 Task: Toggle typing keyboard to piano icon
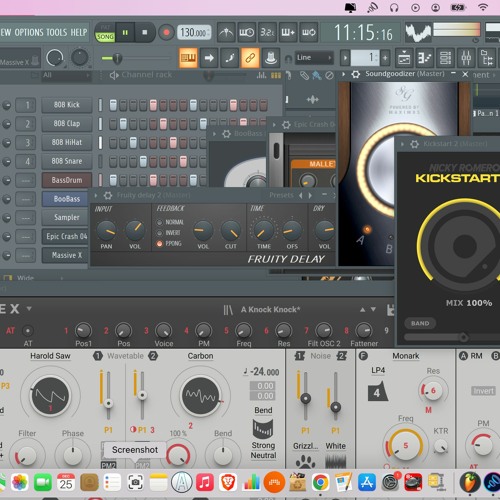pyautogui.click(x=188, y=58)
